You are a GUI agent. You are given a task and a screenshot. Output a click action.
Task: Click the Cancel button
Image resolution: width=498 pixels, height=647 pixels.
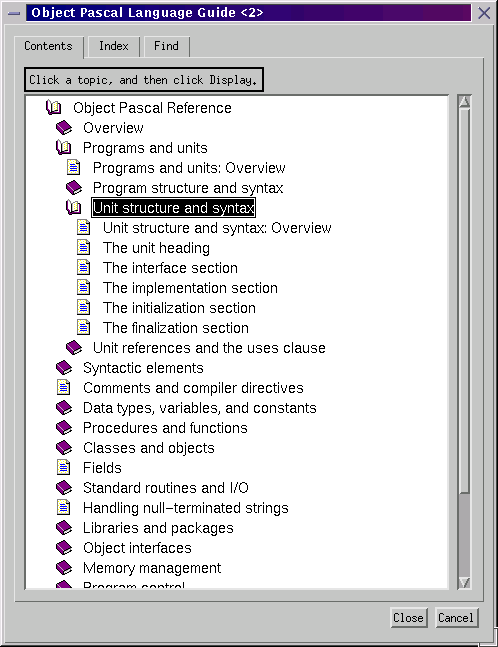point(456,618)
